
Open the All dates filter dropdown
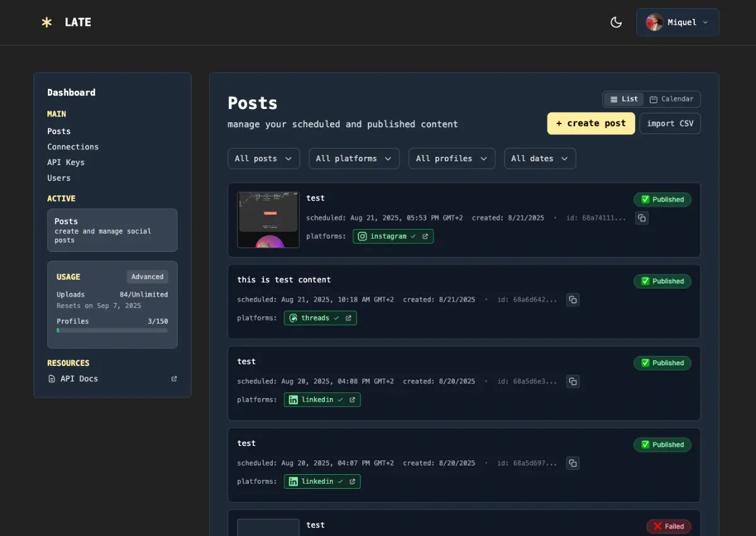click(540, 159)
